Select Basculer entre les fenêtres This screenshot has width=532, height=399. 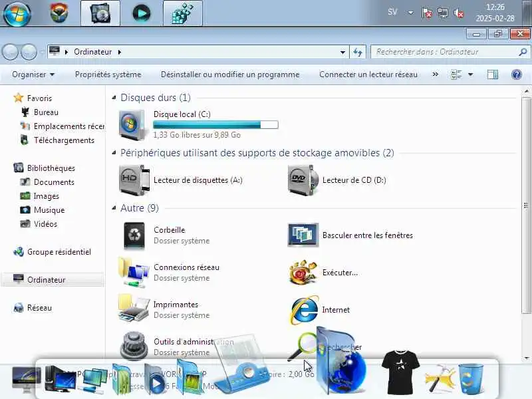(x=350, y=235)
